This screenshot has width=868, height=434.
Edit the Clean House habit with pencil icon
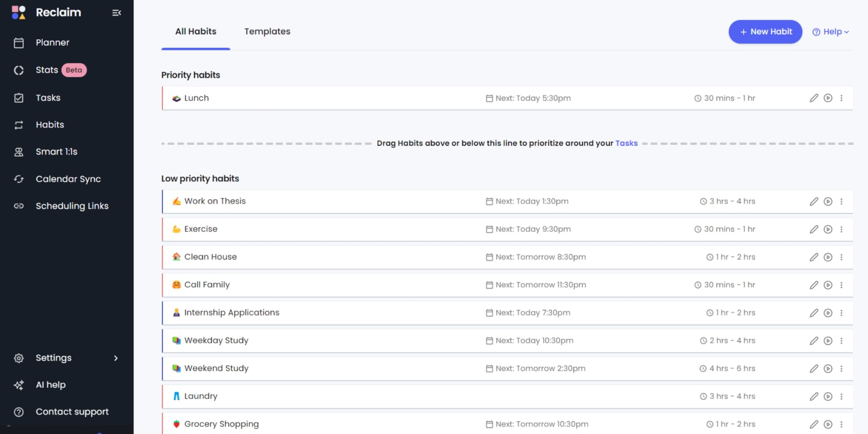tap(814, 258)
